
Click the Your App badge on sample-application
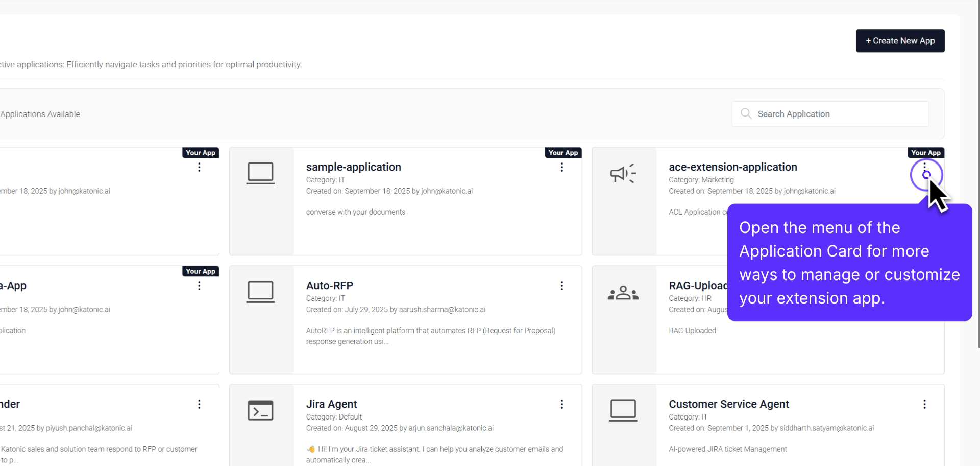coord(563,152)
